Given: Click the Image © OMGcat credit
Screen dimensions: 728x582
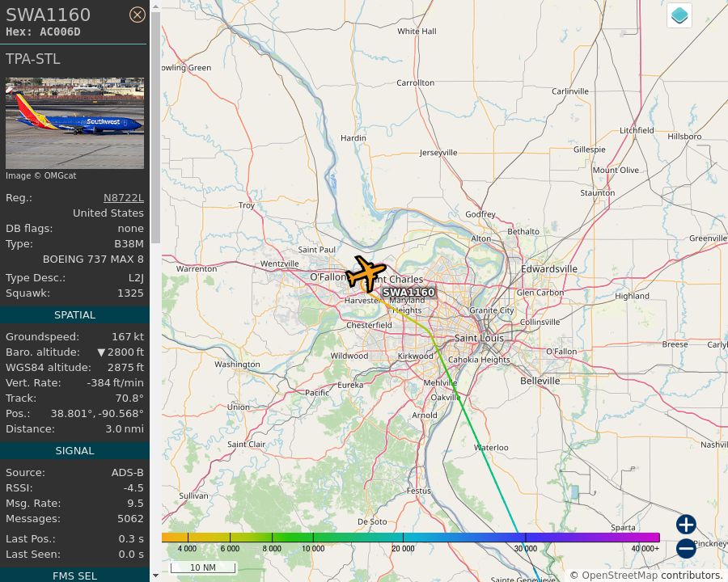Looking at the screenshot, I should [41, 176].
